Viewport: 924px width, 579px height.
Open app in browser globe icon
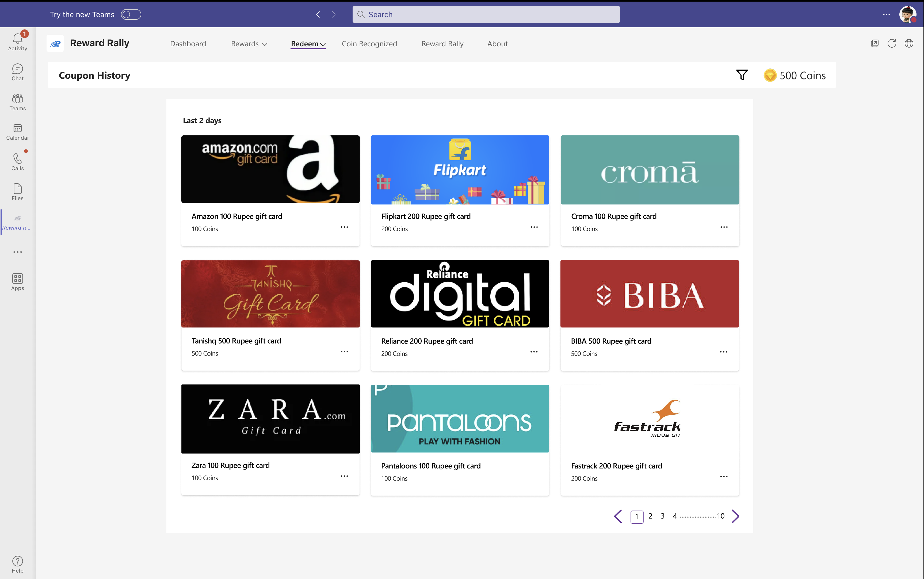(x=909, y=43)
